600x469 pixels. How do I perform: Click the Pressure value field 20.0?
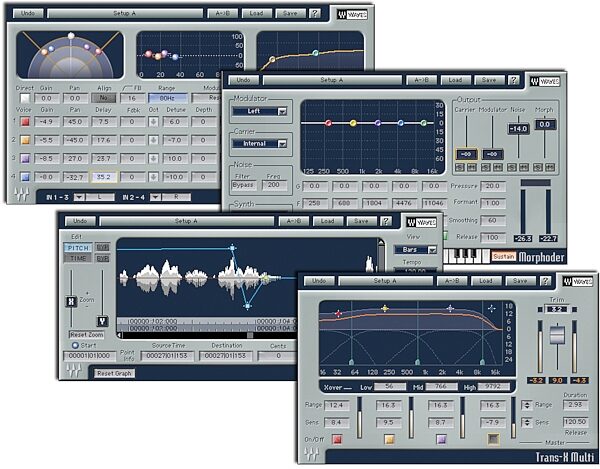493,186
